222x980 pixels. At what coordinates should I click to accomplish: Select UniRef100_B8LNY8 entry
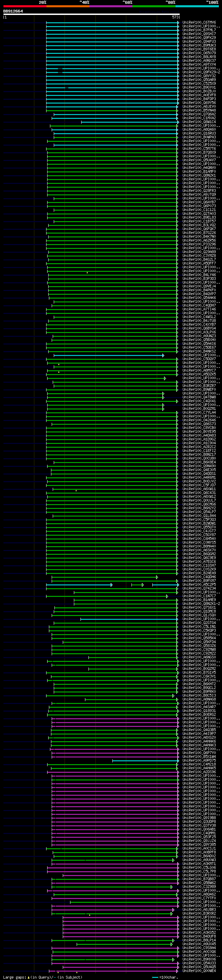coord(199,57)
